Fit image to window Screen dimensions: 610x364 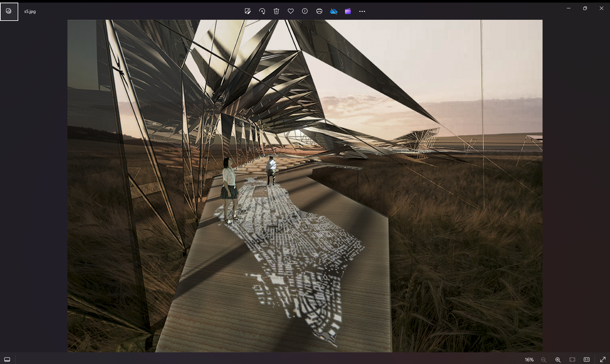(572, 360)
